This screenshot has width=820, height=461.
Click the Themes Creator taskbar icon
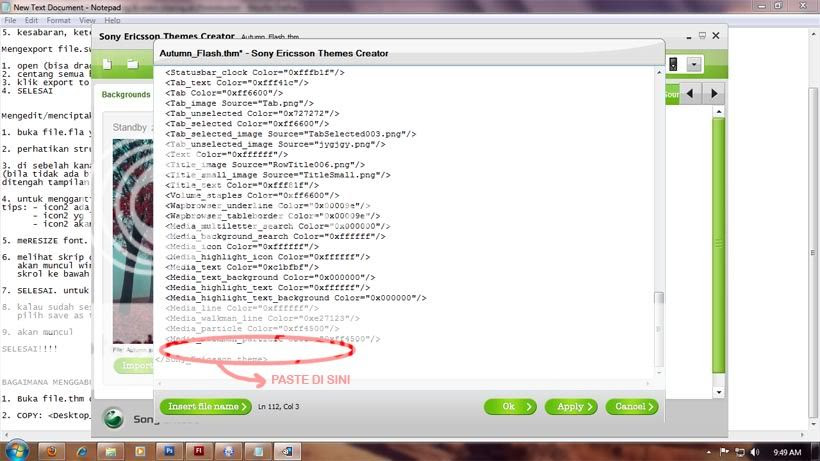point(288,451)
